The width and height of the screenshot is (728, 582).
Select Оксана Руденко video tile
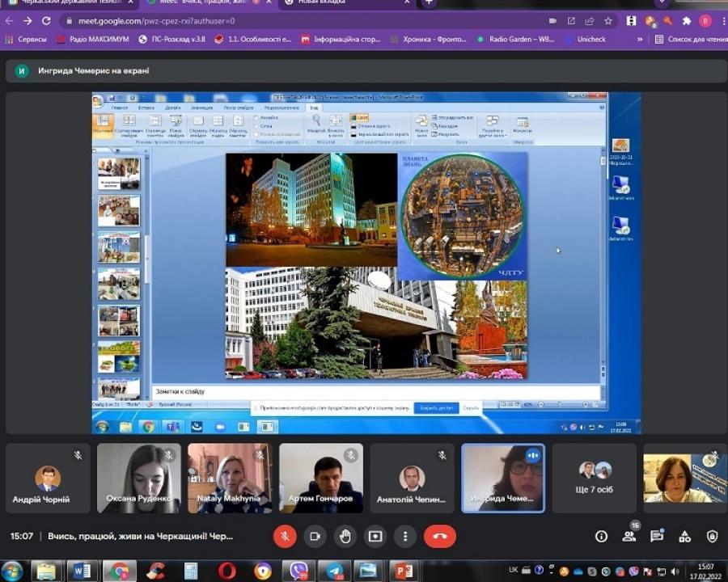tap(139, 478)
